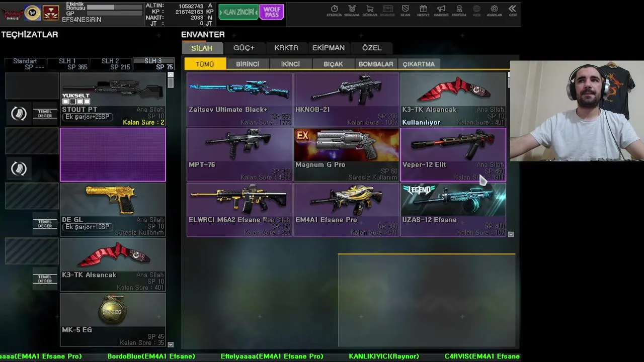This screenshot has height=362, width=644.
Task: Filter inventory by Bombalar
Action: click(376, 64)
